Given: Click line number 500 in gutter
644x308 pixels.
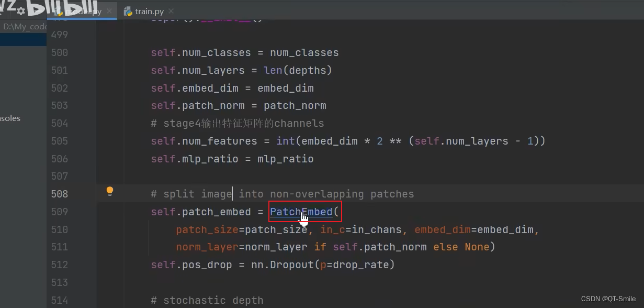Looking at the screenshot, I should (x=59, y=52).
